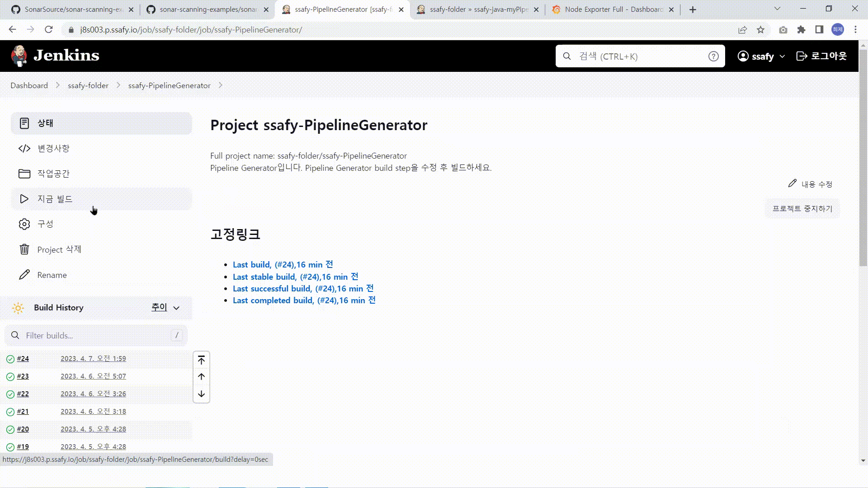Click the search help question mark icon
868x488 pixels.
[713, 56]
